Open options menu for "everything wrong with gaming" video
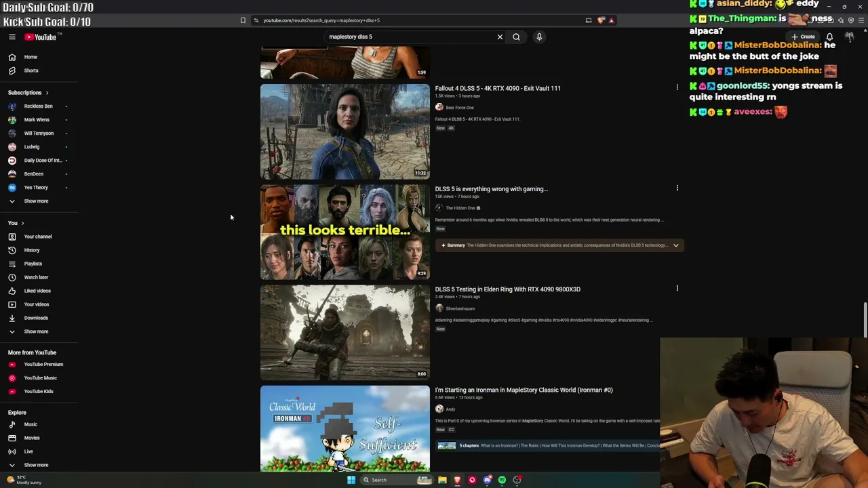868x488 pixels. (x=677, y=188)
